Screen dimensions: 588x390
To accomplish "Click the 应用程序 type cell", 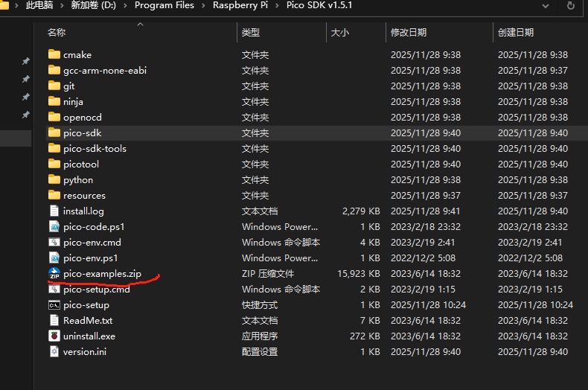I will coord(260,336).
